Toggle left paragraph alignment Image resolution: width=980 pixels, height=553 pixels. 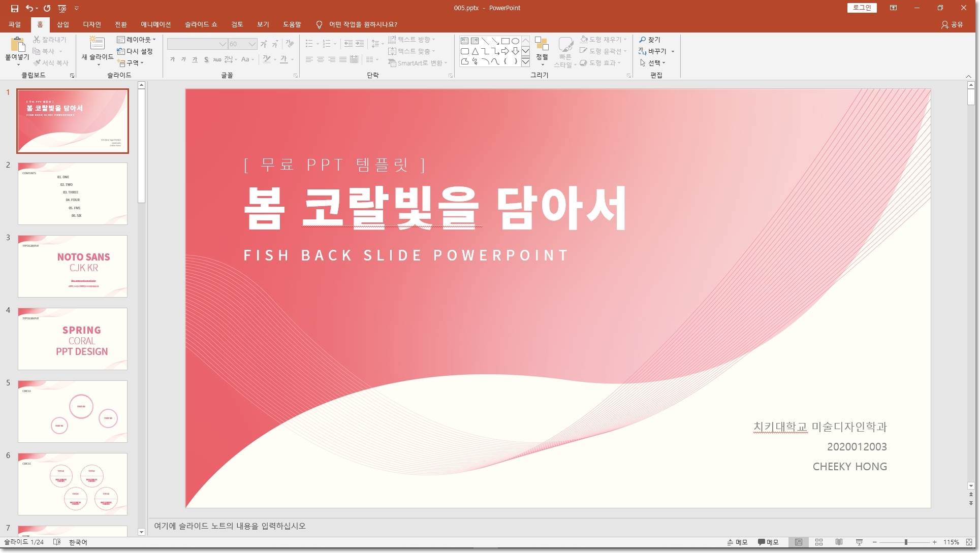(x=309, y=59)
